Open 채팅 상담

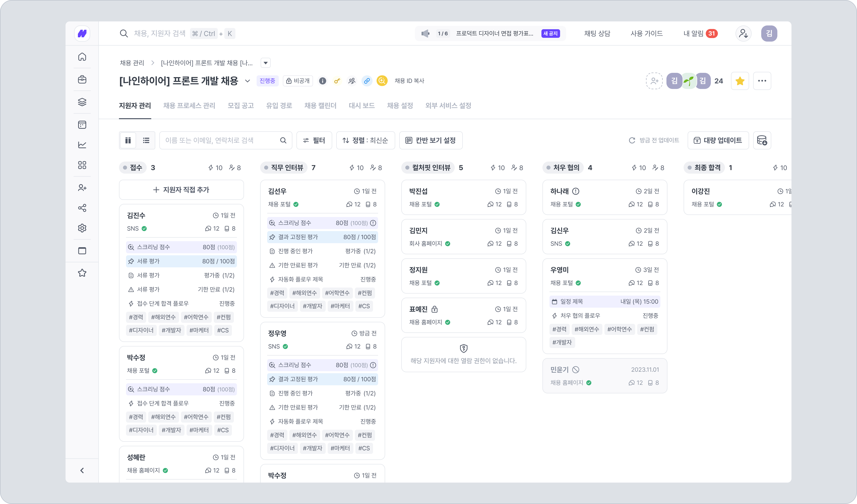click(x=597, y=33)
